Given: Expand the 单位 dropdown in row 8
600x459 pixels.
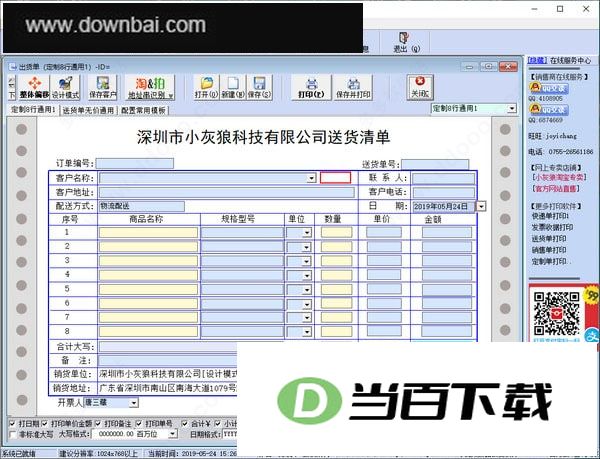Looking at the screenshot, I should [x=307, y=332].
